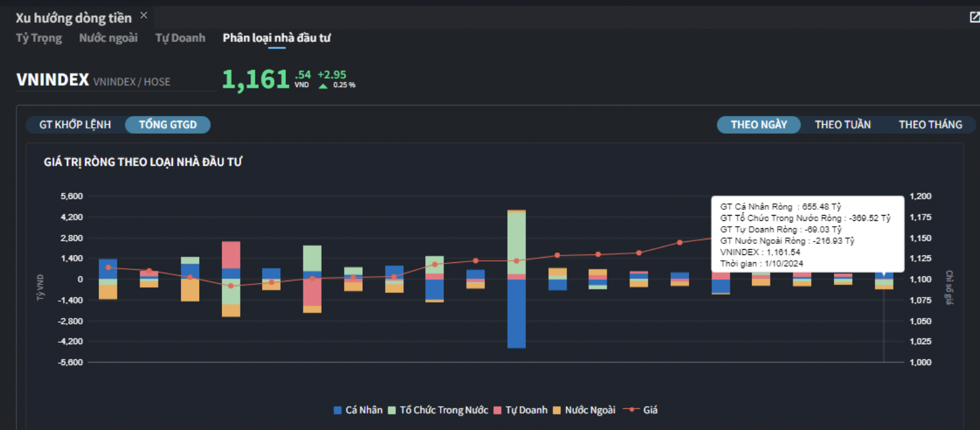Select the TỔNG GTGD toggle
The image size is (980, 430).
(168, 125)
